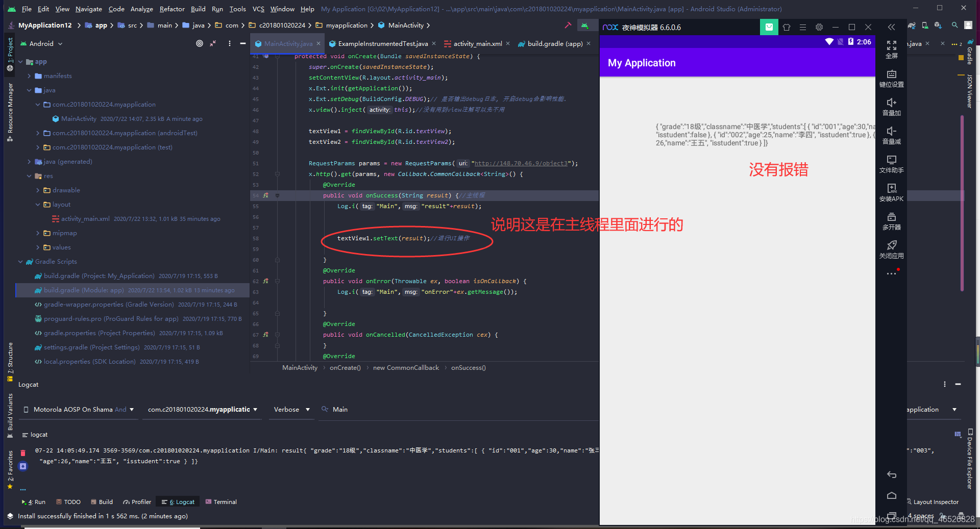Screen dimensions: 980x529
Task: Open Nox menu hamburger icon
Action: coord(802,27)
